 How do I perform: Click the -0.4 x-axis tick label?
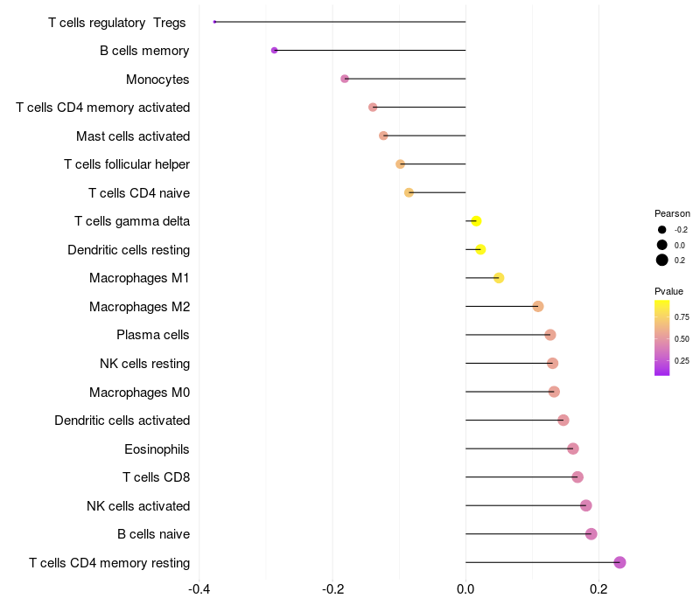[199, 589]
